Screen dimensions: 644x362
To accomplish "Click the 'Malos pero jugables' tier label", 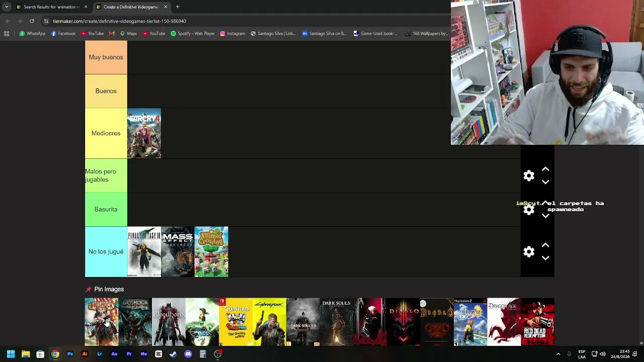I will (x=106, y=175).
